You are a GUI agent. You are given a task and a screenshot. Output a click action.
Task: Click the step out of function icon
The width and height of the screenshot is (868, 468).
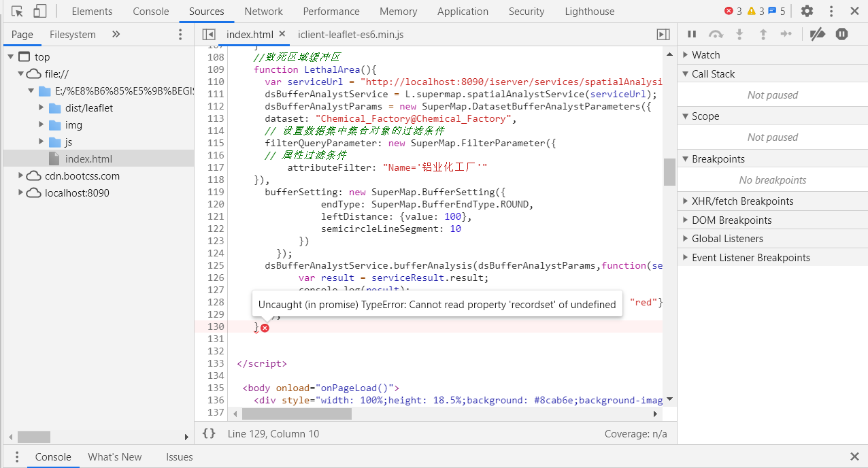[763, 34]
